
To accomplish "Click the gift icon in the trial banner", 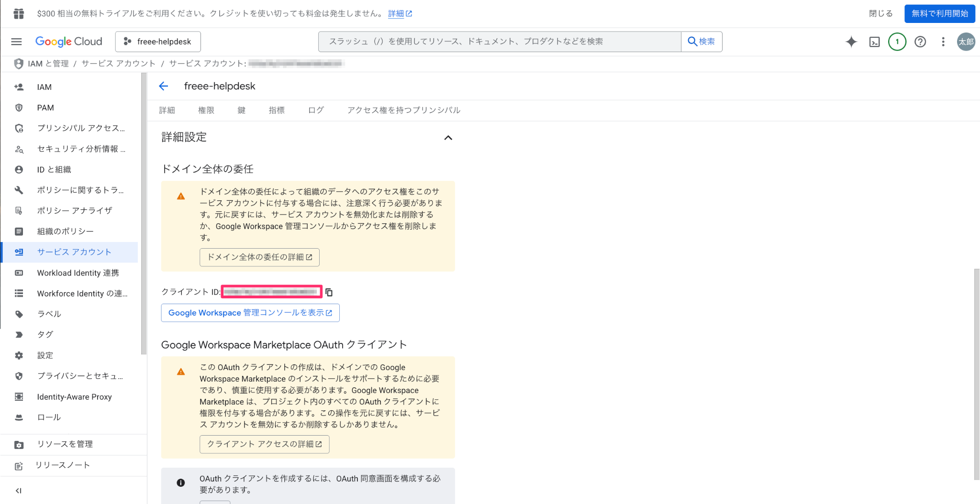I will [x=19, y=13].
